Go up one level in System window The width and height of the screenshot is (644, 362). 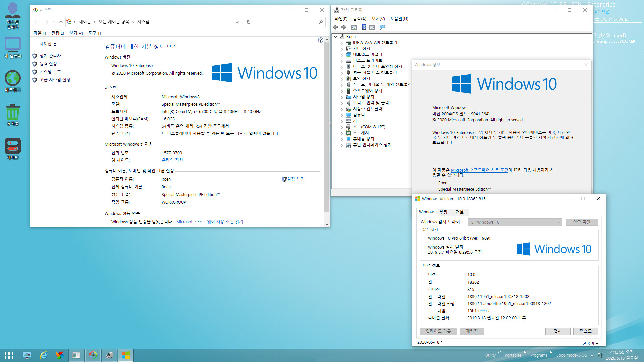tap(61, 22)
